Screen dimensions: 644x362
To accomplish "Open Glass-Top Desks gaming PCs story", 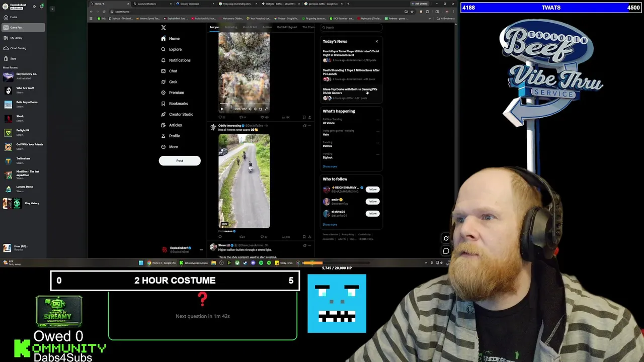I will click(x=351, y=94).
